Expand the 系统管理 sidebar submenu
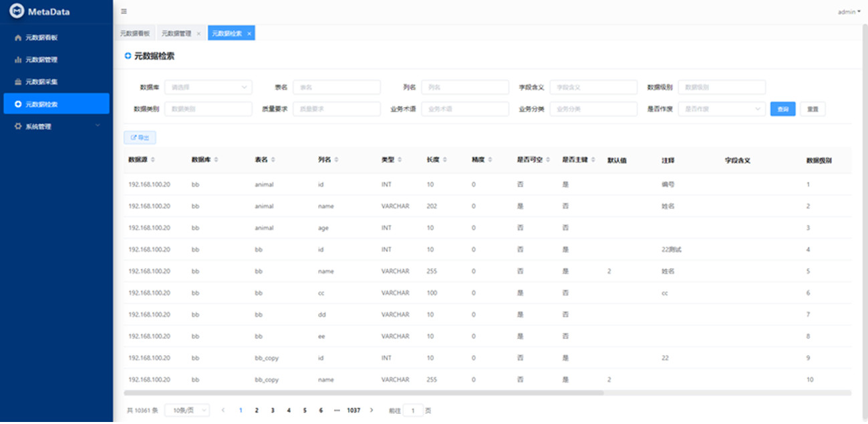Screen dimensions: 868x424 click(x=57, y=126)
